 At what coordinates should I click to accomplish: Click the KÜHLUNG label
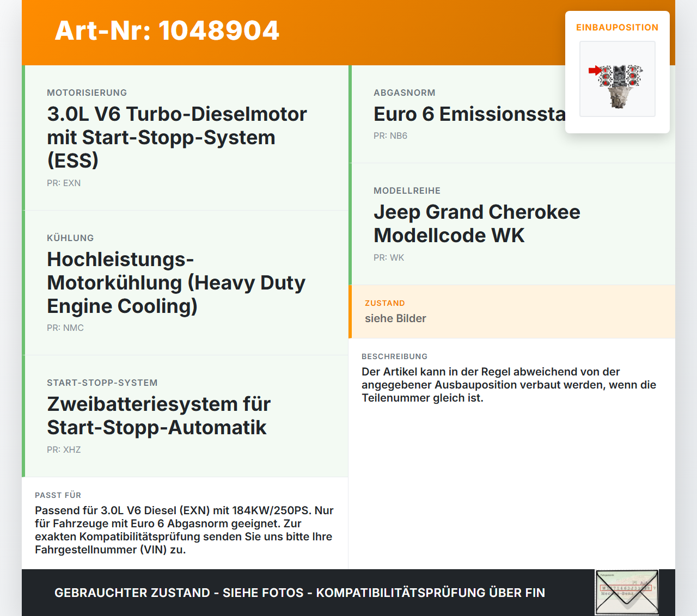70,238
